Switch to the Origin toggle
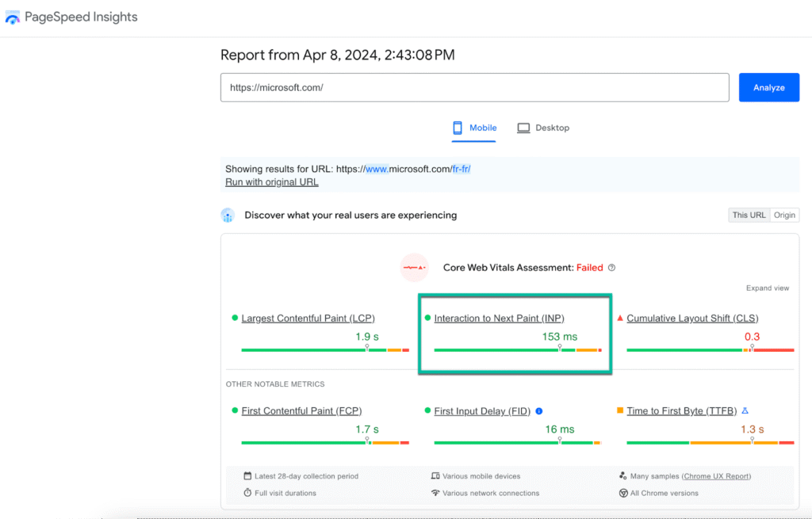 [x=784, y=216]
